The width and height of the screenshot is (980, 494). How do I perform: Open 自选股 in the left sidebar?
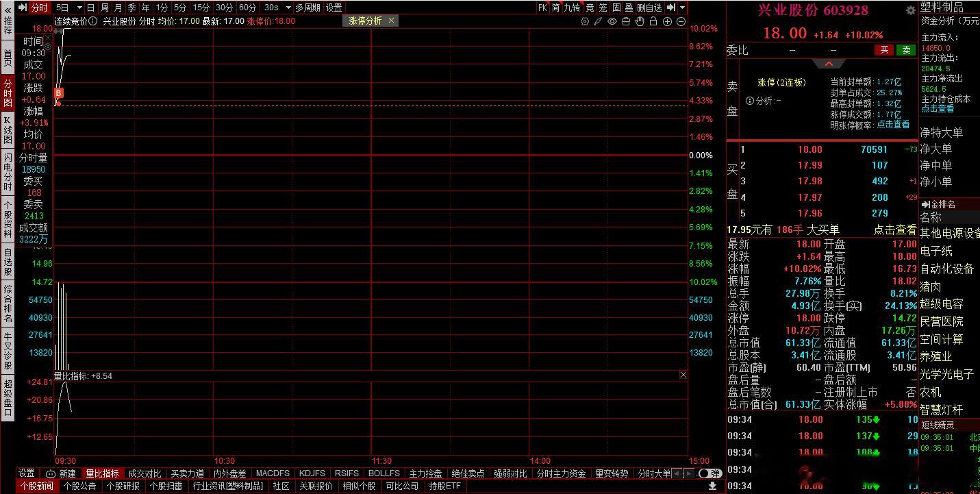[x=8, y=262]
